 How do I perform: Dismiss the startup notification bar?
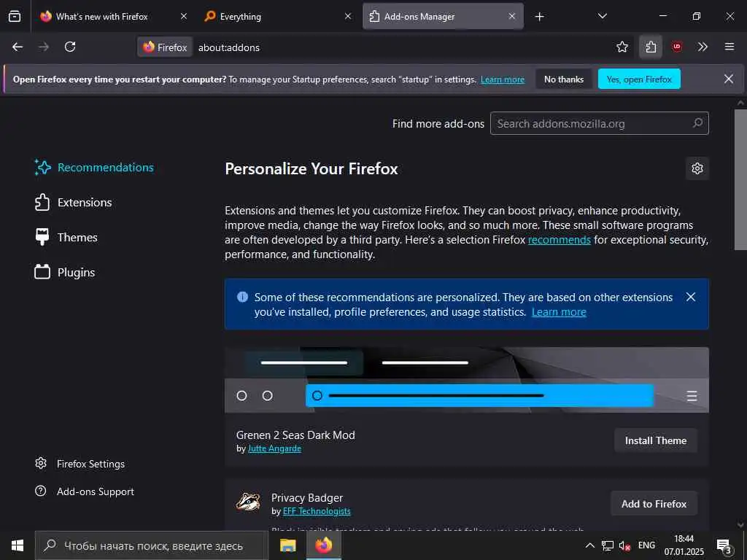coord(729,79)
